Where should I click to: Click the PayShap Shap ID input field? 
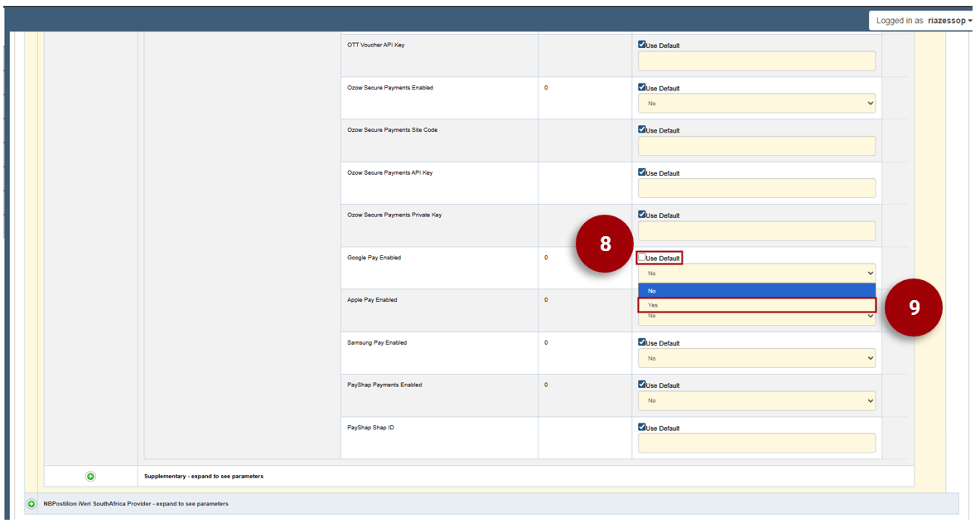pos(756,443)
